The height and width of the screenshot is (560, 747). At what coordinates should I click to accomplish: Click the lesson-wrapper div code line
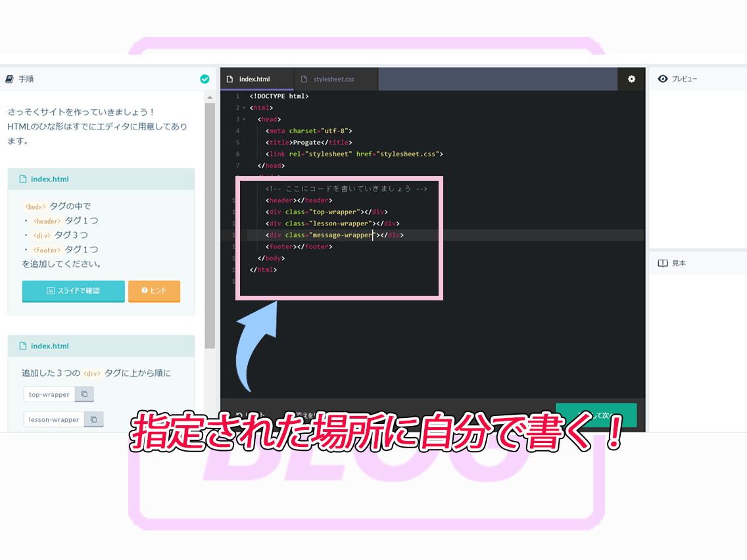(333, 223)
